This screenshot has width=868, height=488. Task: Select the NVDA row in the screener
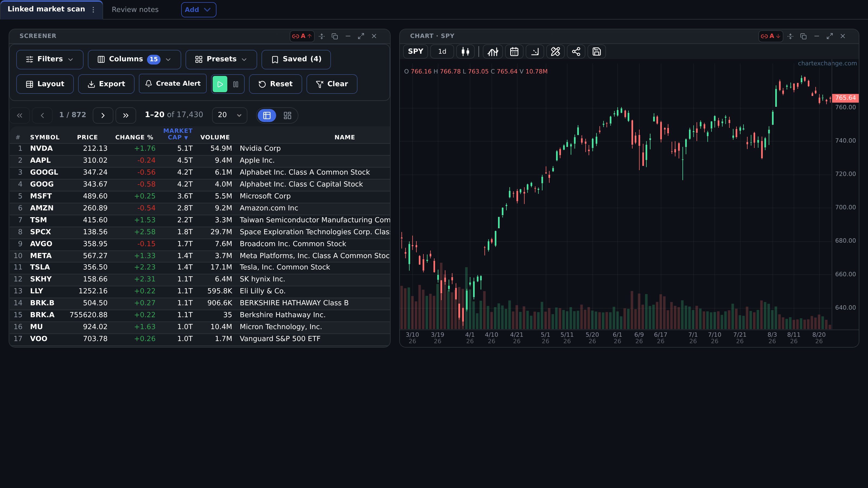tap(200, 149)
